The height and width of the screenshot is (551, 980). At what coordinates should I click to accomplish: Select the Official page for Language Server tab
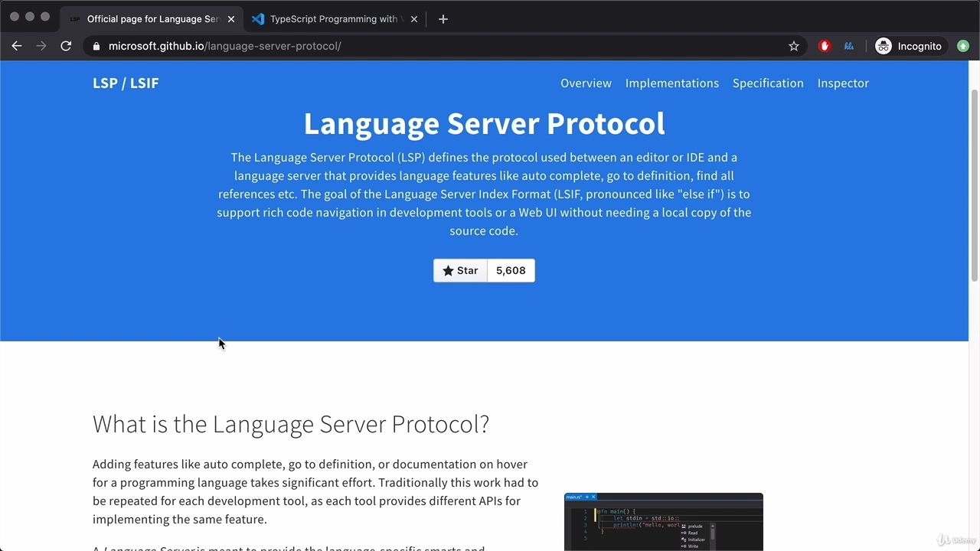(152, 19)
